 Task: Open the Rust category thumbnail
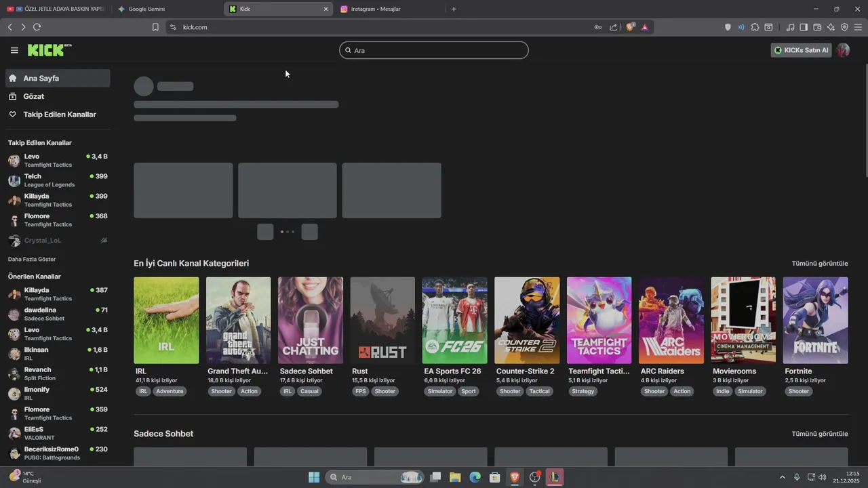point(382,320)
